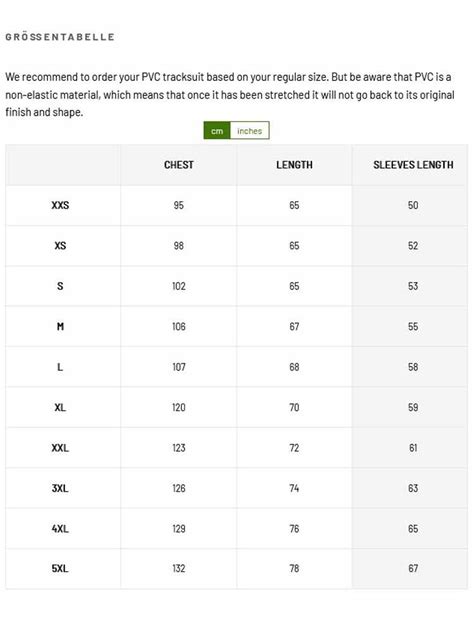Select the XL size row label
This screenshot has width=474, height=632.
coord(60,407)
